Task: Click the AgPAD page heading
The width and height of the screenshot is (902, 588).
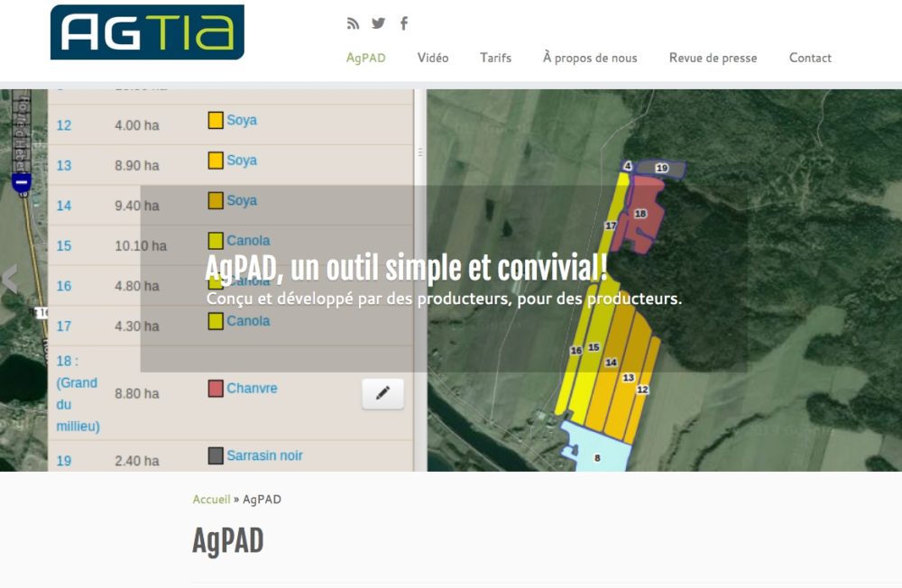Action: [228, 541]
